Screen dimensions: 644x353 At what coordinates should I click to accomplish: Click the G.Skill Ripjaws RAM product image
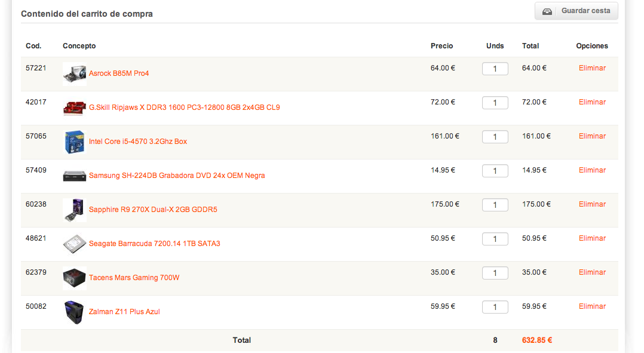[x=74, y=108]
